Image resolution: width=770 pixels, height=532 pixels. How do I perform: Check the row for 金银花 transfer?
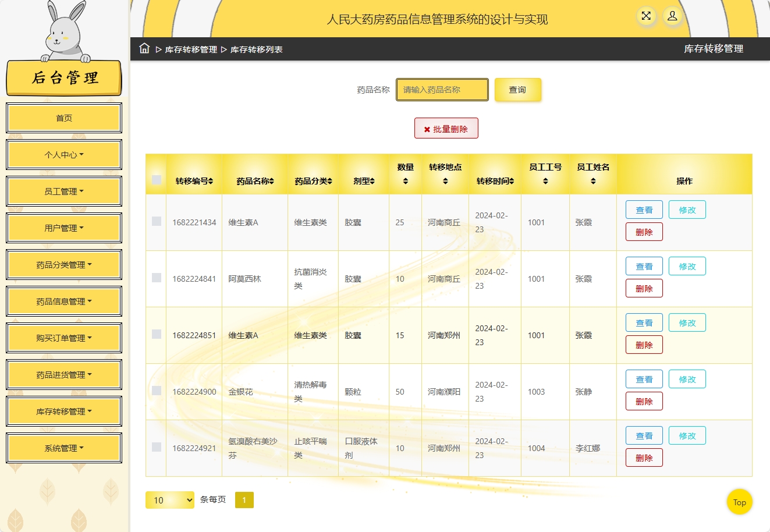pos(156,391)
